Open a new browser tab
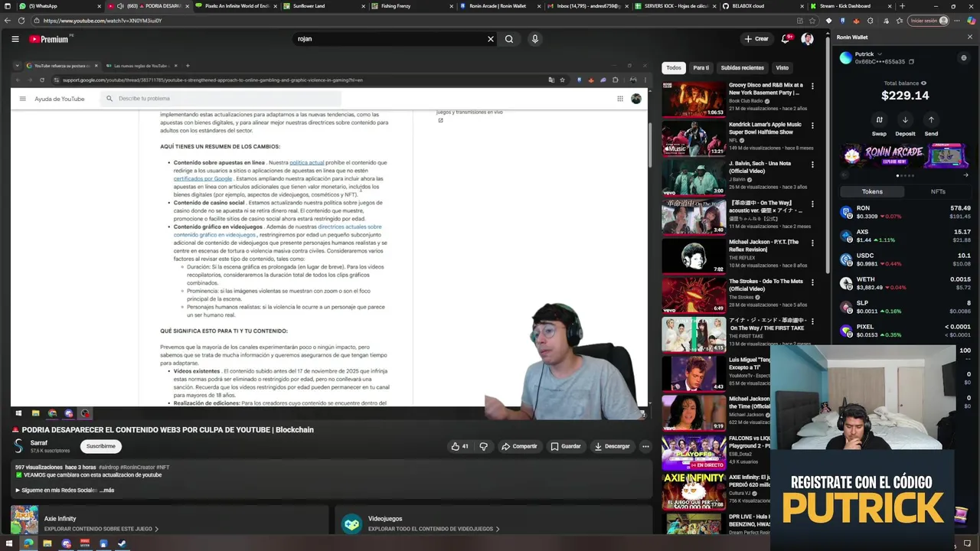The height and width of the screenshot is (551, 980). coord(902,6)
